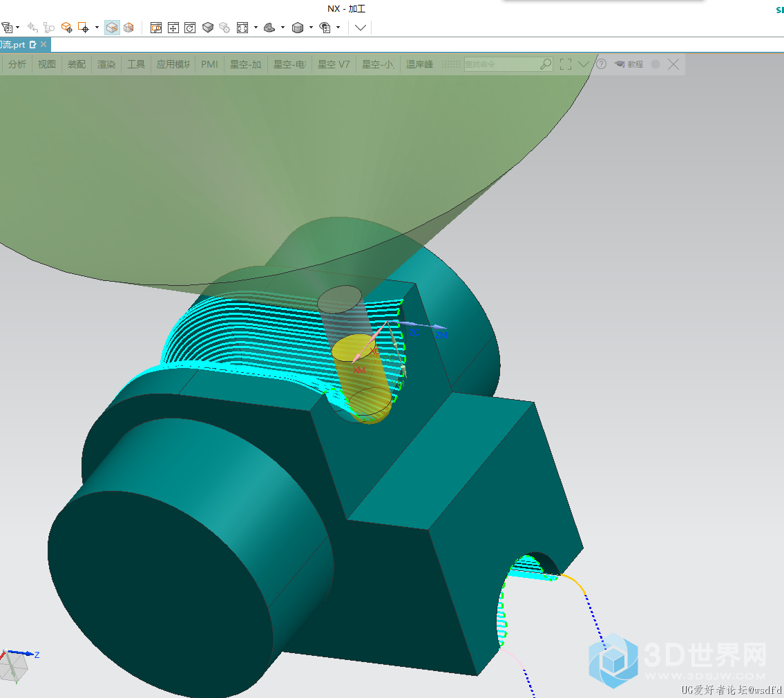Click the help question mark icon

pyautogui.click(x=601, y=64)
